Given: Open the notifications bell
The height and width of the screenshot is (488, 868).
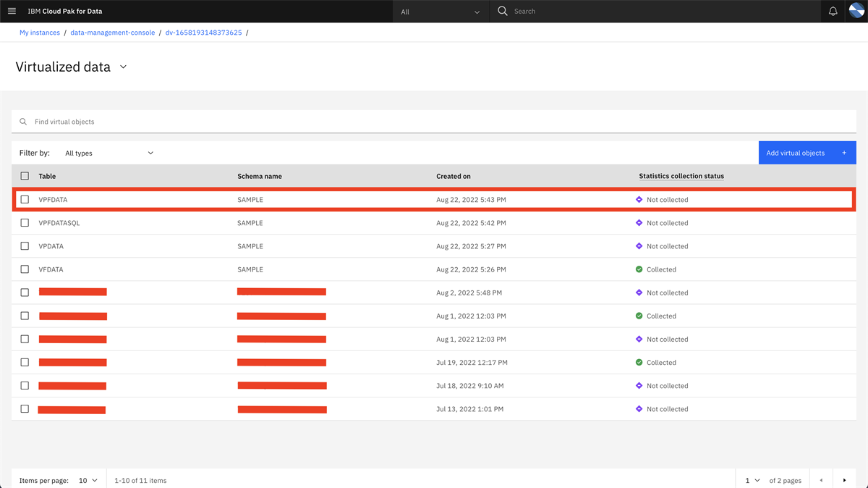Looking at the screenshot, I should (x=832, y=11).
